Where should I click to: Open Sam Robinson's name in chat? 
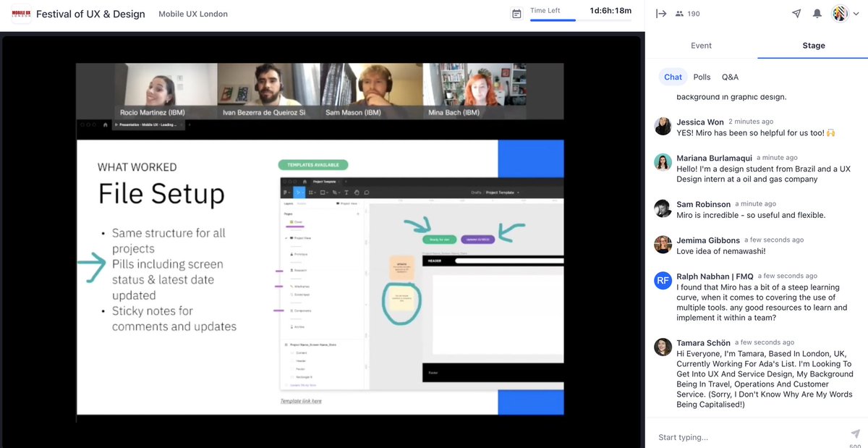pos(704,204)
